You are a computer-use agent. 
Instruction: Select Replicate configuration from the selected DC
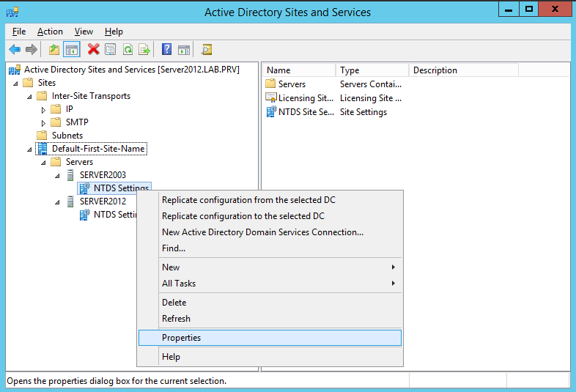tap(248, 200)
